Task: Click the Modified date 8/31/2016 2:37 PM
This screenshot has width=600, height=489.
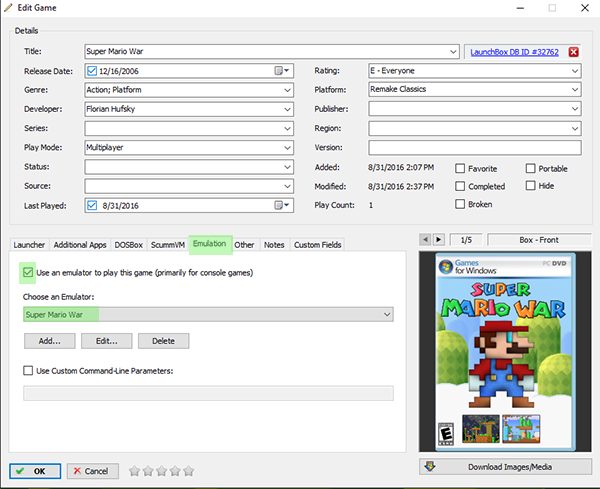Action: pos(401,186)
